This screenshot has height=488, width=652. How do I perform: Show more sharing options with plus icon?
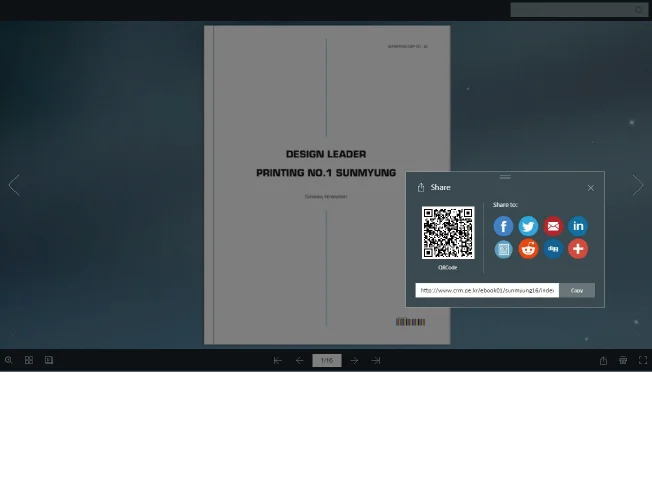(x=578, y=249)
